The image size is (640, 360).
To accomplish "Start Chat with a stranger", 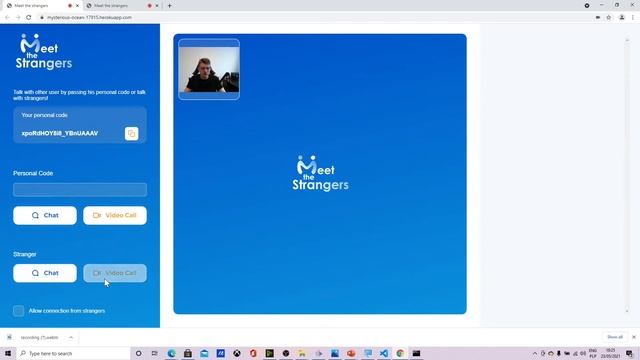I will click(x=45, y=273).
